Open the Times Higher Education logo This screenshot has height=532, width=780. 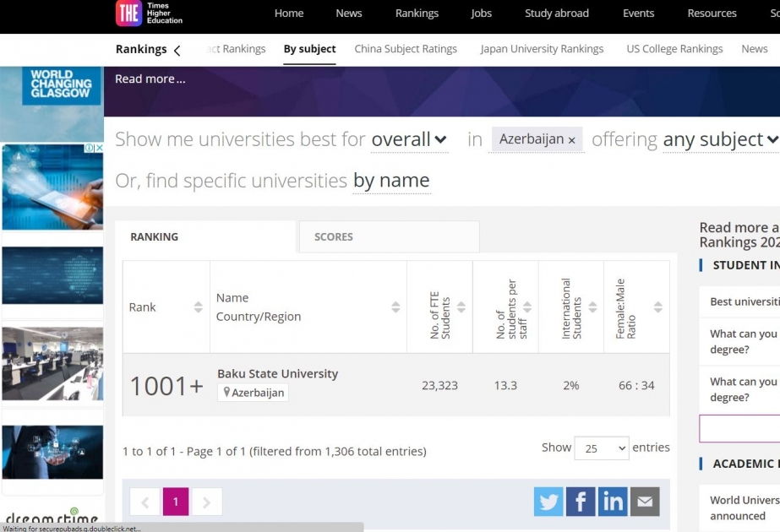point(150,13)
